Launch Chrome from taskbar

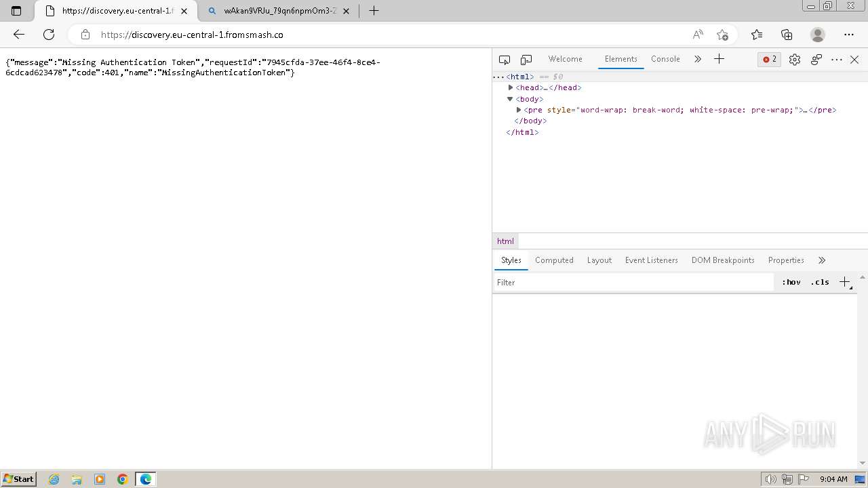[123, 479]
